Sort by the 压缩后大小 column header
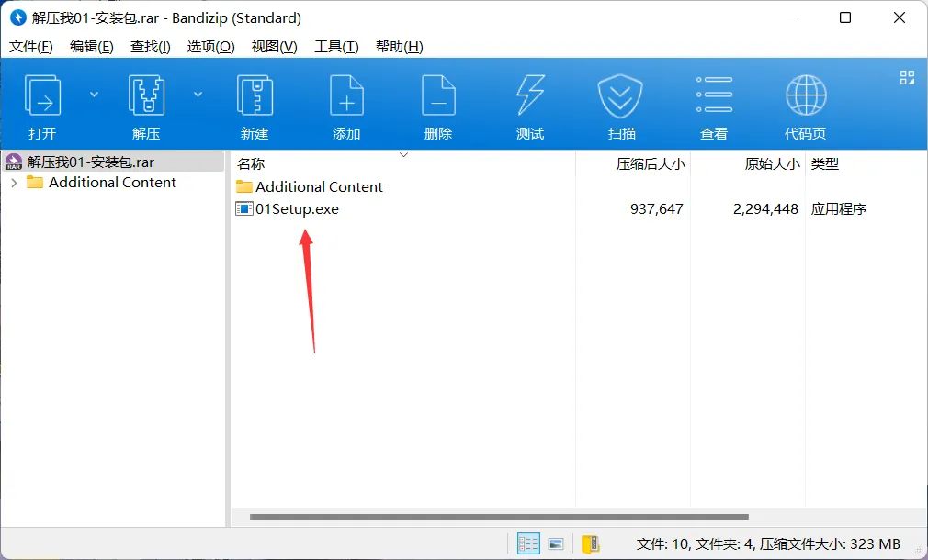The height and width of the screenshot is (560, 928). pos(650,164)
